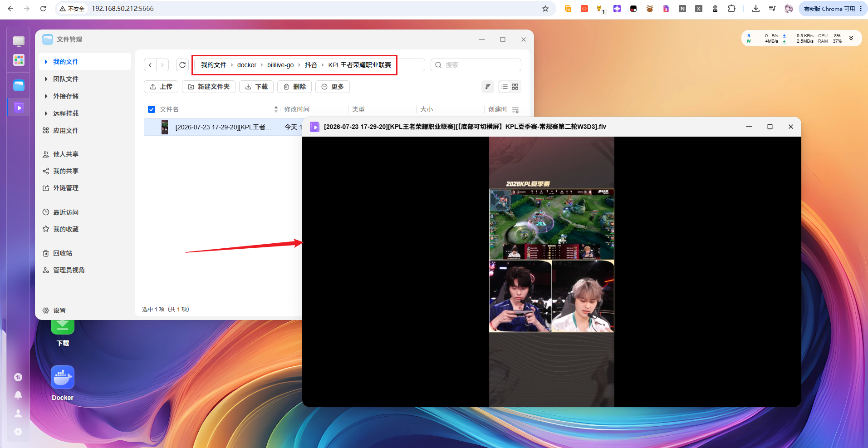The image size is (868, 448).
Task: Navigate to 我的文件 in the breadcrumb
Action: [214, 65]
